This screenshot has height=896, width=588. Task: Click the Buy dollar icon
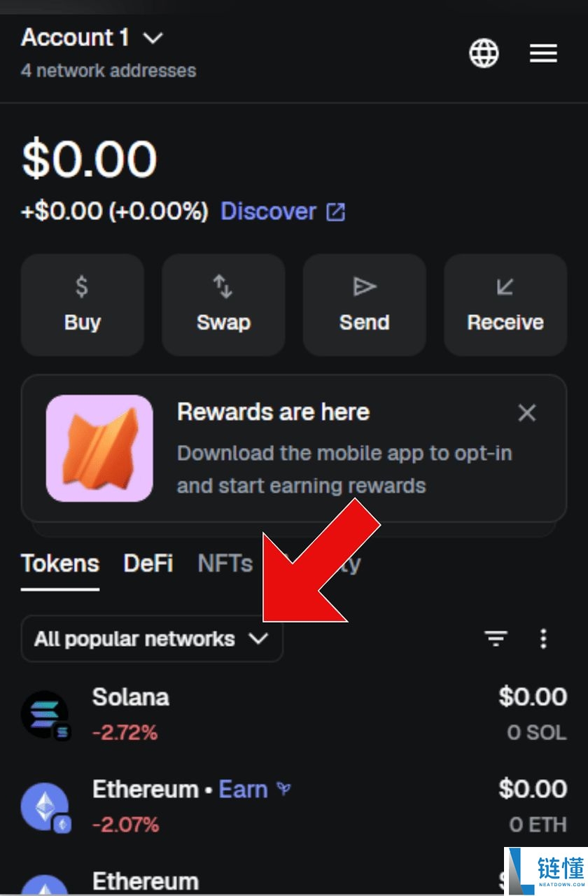(x=82, y=286)
